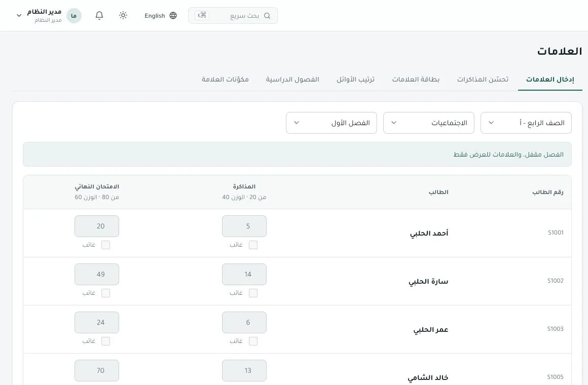Focus the بحث سريع search field
This screenshot has height=385, width=588.
coord(233,15)
